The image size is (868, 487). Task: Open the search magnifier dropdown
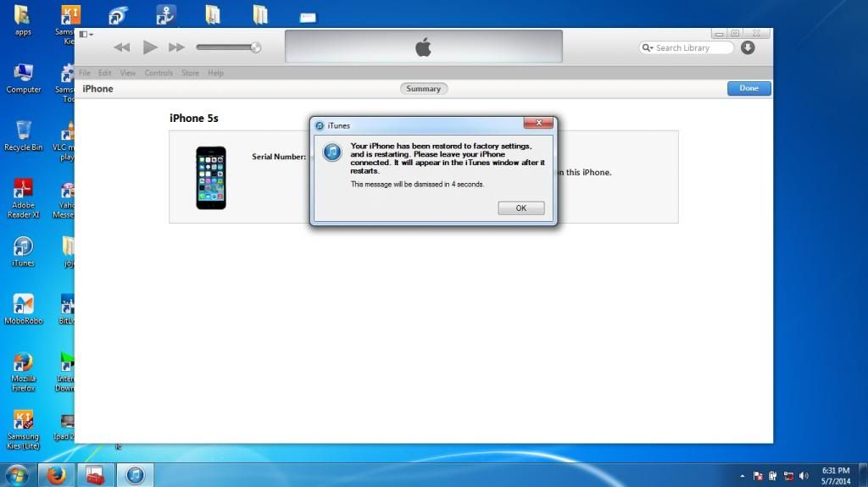coord(647,48)
